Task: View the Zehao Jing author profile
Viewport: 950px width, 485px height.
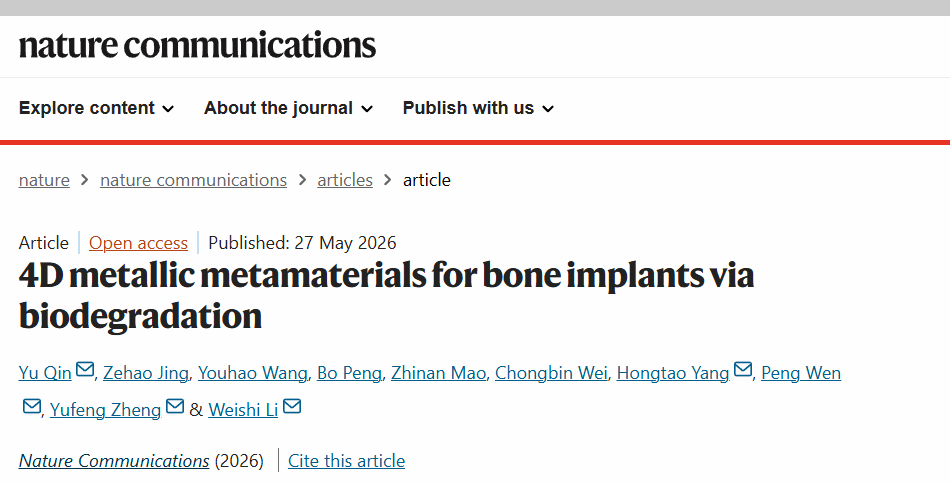Action: 146,373
